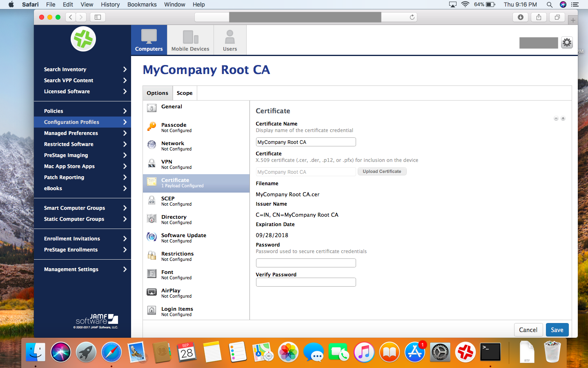This screenshot has height=368, width=588.
Task: Click the Verify Password input field
Action: click(306, 282)
